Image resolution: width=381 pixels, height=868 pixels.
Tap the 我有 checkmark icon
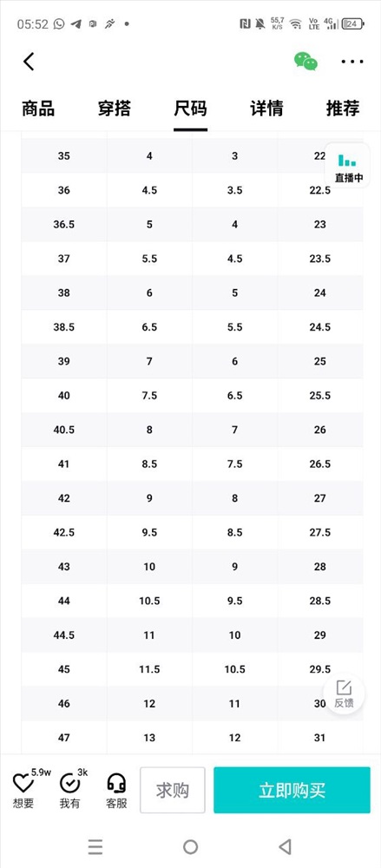[x=69, y=783]
